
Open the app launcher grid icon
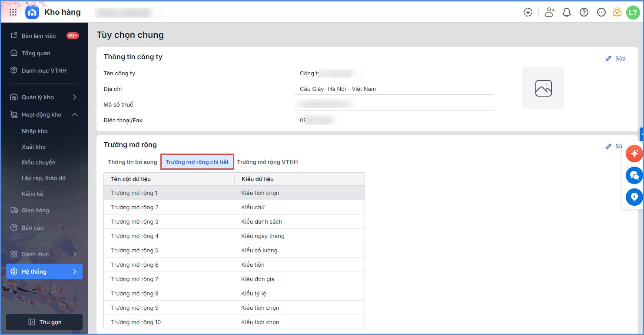[x=13, y=12]
